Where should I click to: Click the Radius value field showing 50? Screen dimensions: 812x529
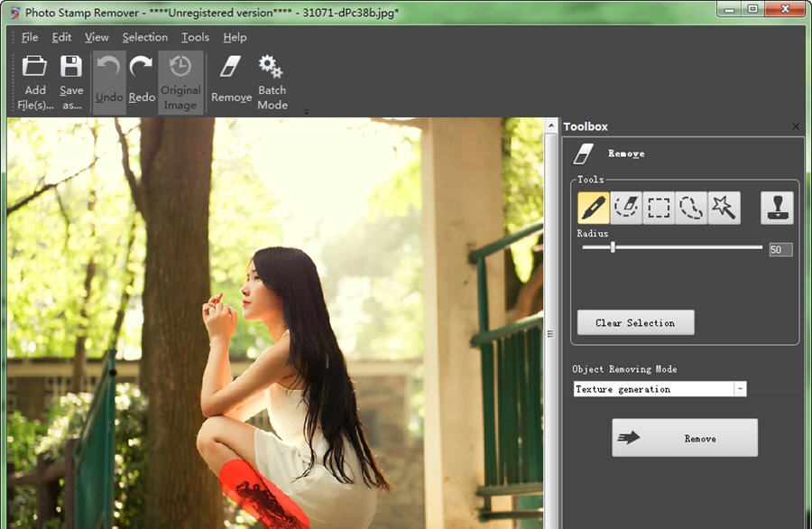(780, 249)
